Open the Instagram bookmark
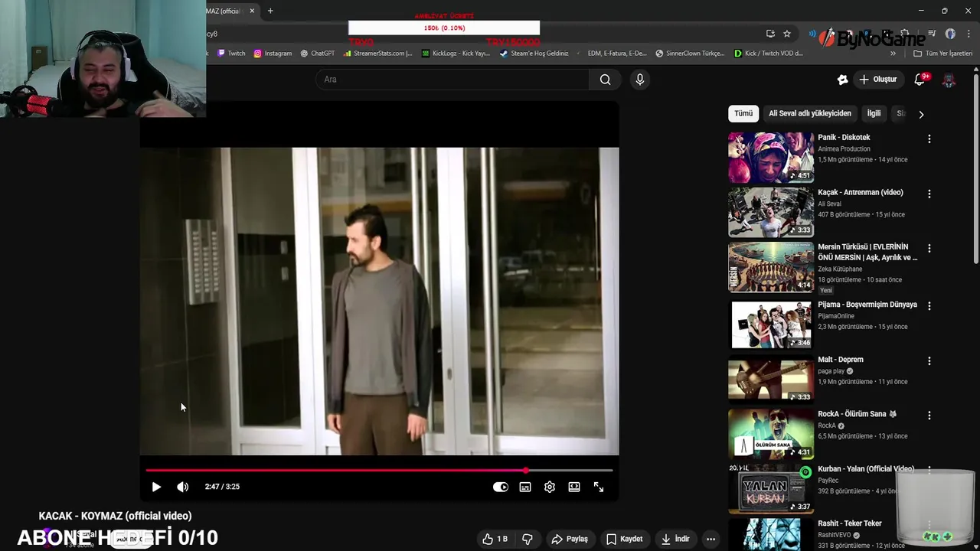This screenshot has height=551, width=980. pyautogui.click(x=273, y=54)
